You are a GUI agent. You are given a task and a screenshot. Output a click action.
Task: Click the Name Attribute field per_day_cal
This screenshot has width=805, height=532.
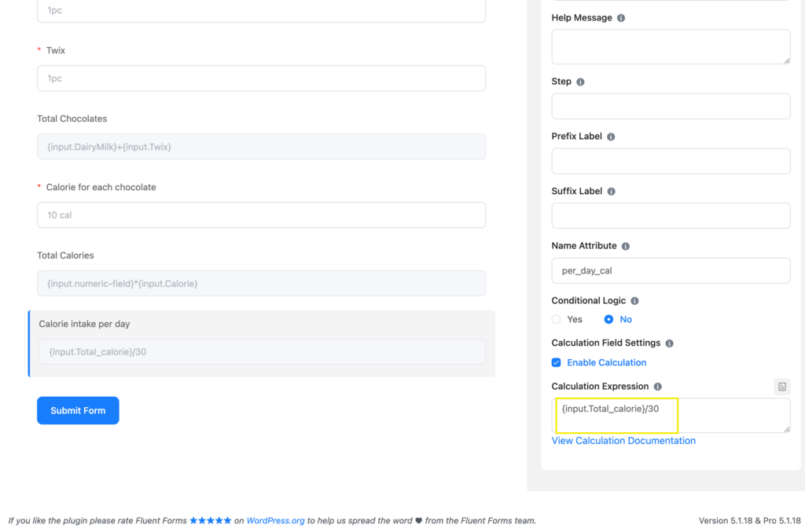pos(671,270)
